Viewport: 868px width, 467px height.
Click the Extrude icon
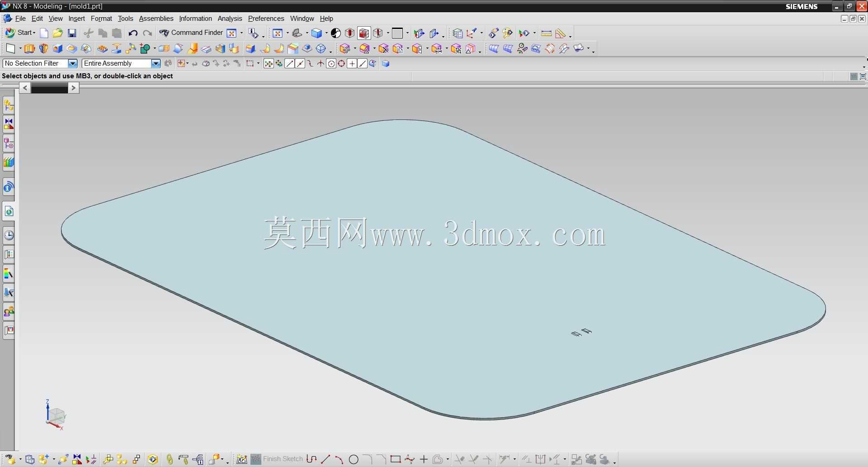tap(29, 48)
